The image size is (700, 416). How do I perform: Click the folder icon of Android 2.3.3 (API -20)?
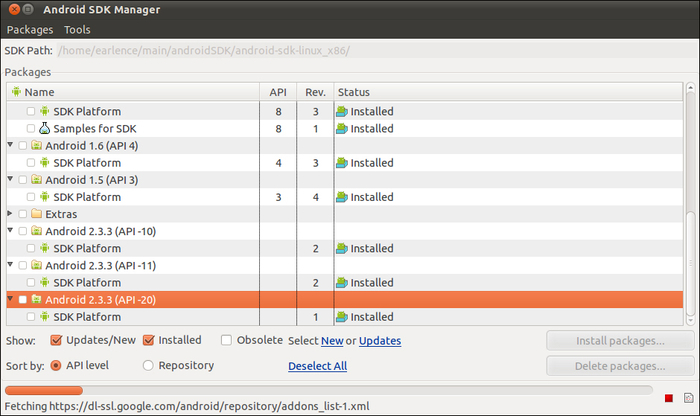tap(37, 300)
